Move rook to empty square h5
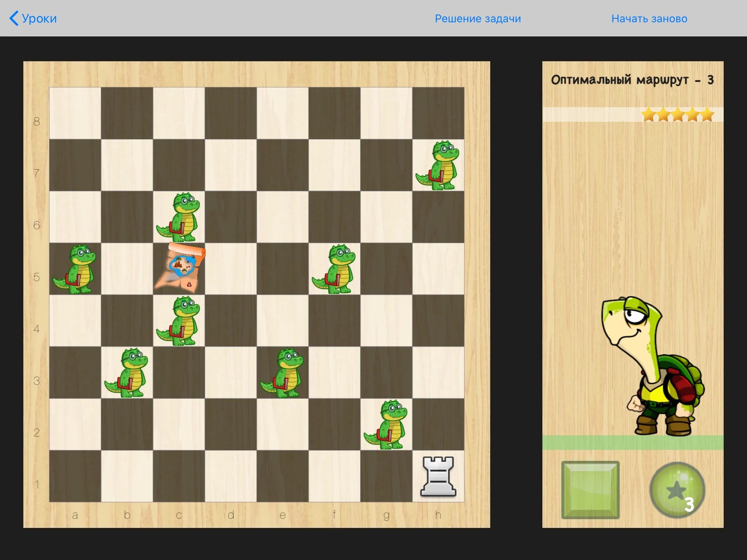The image size is (747, 560). [438, 269]
